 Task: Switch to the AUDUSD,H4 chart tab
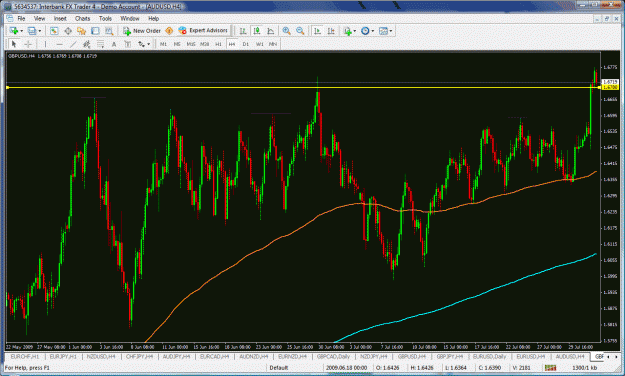tap(570, 356)
